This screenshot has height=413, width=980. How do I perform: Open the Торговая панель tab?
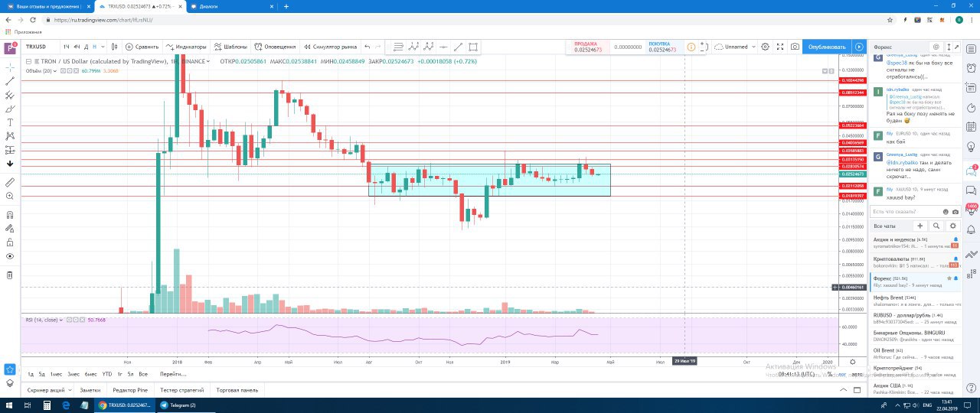237,390
